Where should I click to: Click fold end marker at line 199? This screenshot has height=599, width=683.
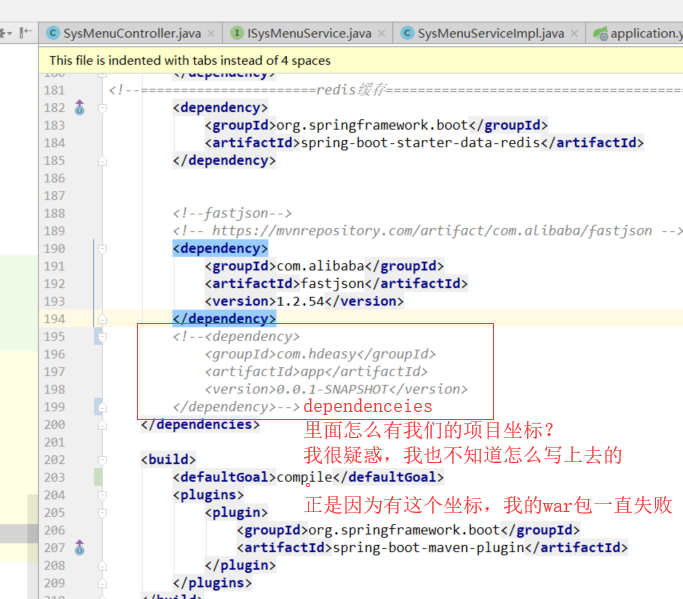(102, 407)
